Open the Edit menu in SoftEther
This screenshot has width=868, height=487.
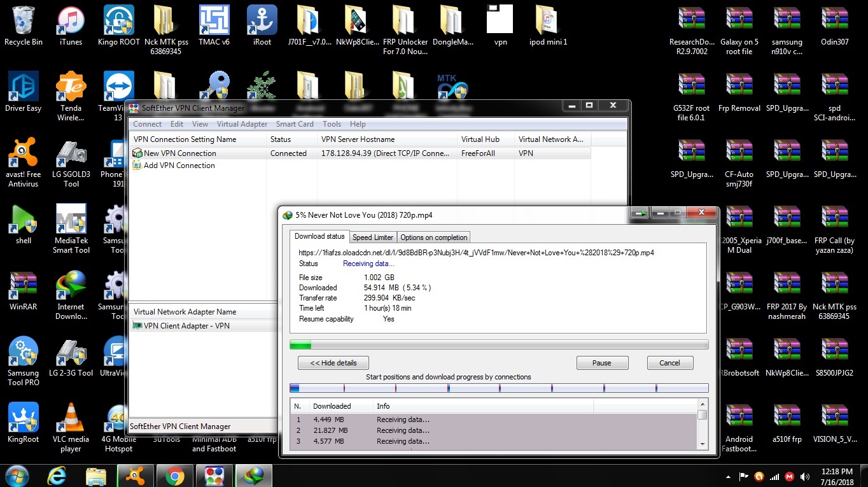coord(177,124)
